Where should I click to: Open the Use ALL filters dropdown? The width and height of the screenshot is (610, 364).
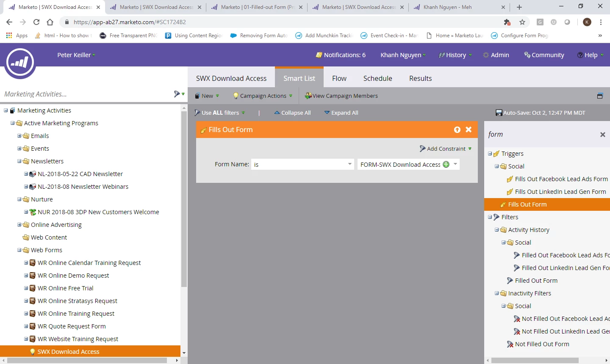pyautogui.click(x=219, y=113)
